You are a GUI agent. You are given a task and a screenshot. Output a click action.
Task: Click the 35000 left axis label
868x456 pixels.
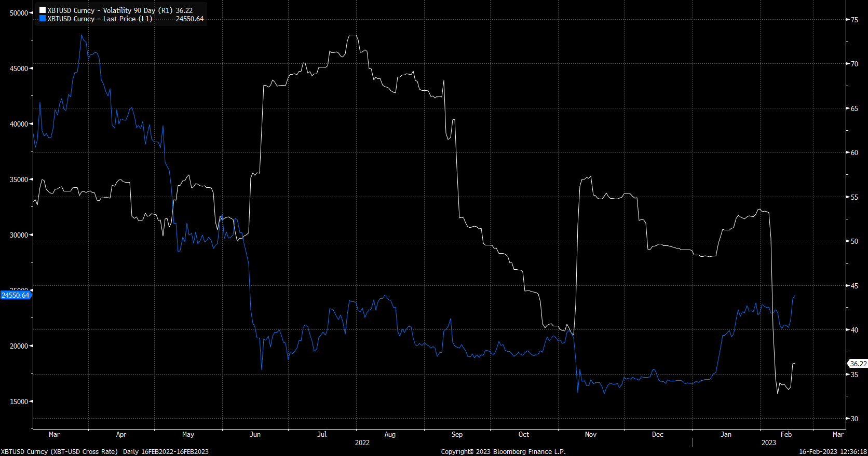pyautogui.click(x=19, y=179)
